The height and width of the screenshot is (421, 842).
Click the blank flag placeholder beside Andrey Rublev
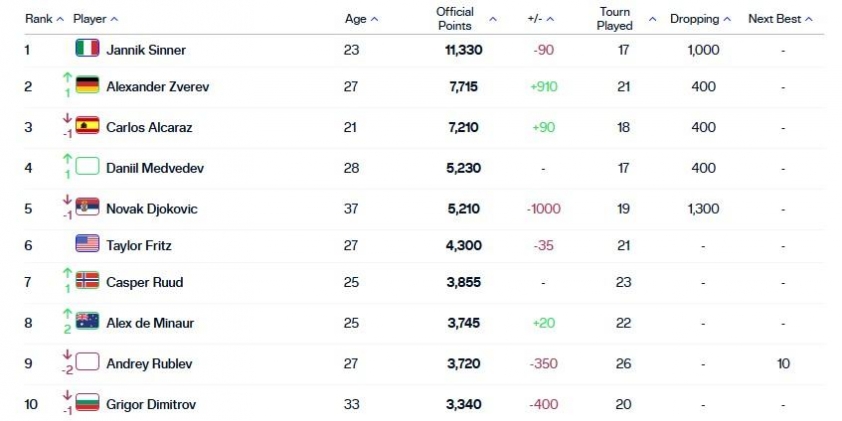tap(87, 362)
